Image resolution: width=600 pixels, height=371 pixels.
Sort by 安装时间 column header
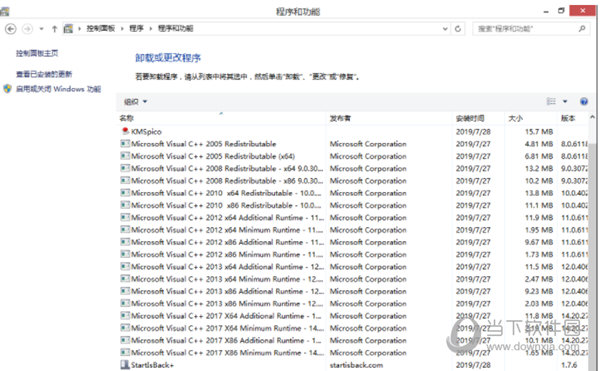pos(470,118)
